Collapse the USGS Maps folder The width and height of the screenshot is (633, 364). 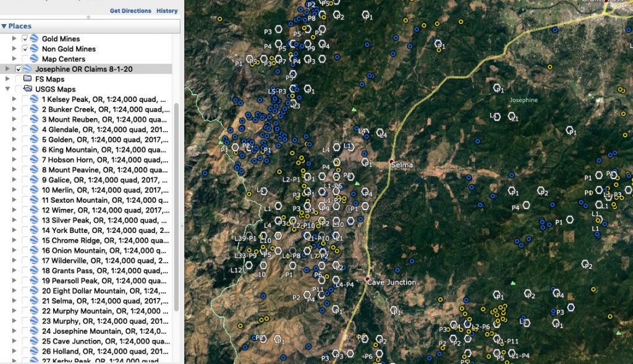(x=7, y=89)
